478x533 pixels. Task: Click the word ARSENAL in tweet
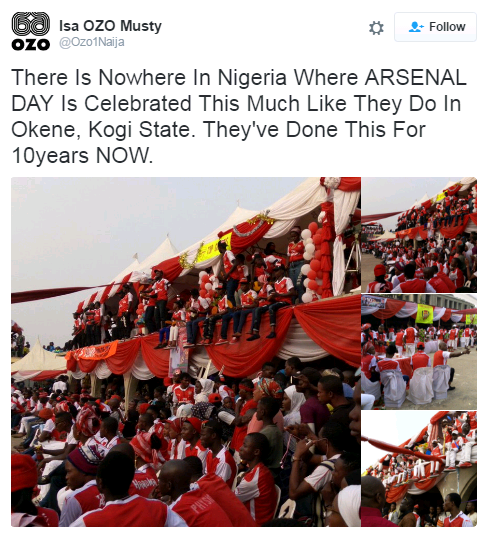tap(415, 78)
